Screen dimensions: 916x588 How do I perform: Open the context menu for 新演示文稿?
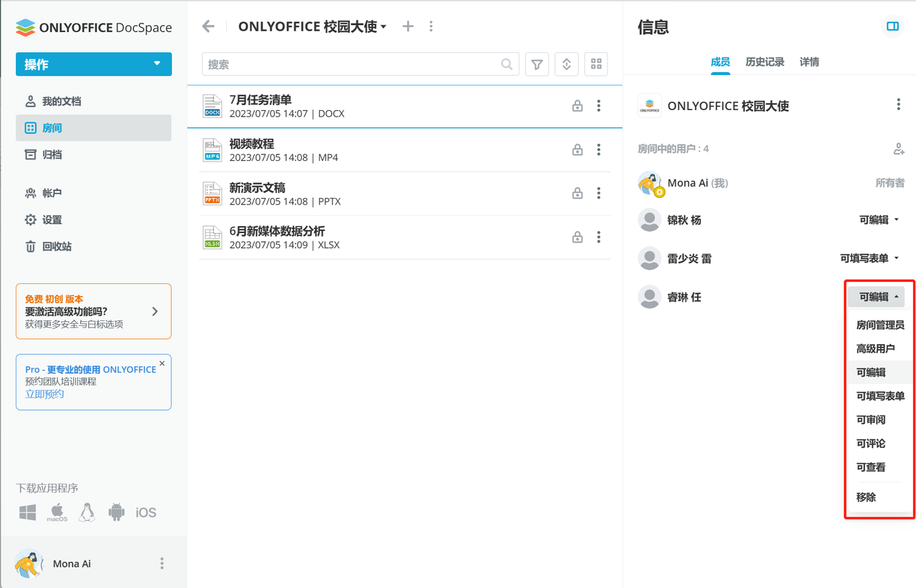[x=599, y=194]
